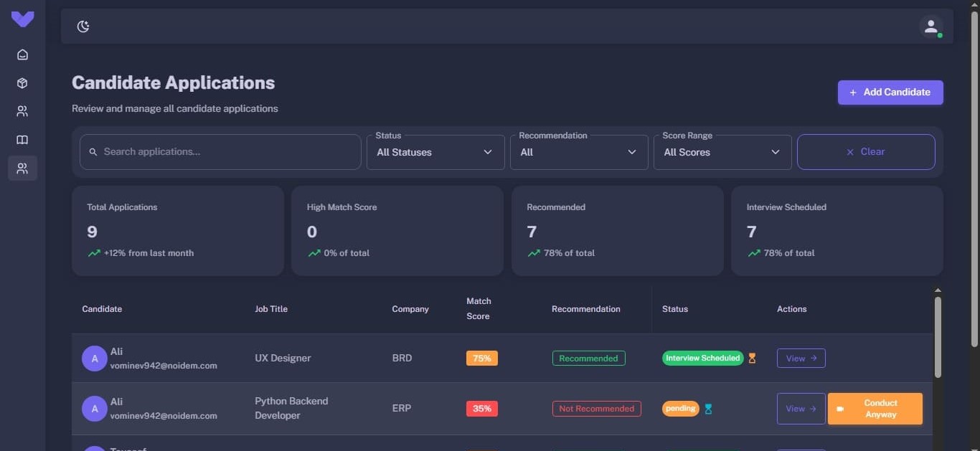Click the purple logo atop the sidebar

pos(22,19)
